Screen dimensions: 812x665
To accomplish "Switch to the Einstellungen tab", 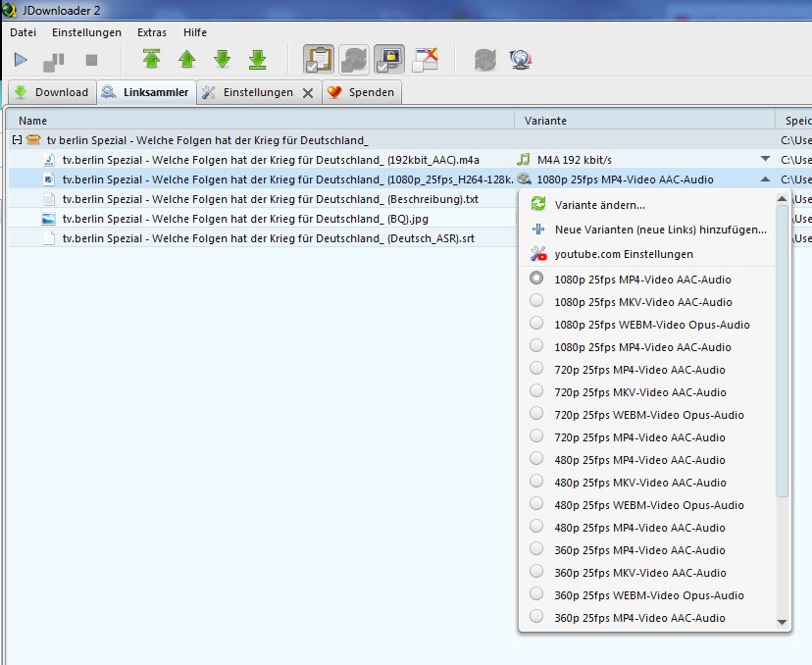I will [x=259, y=92].
